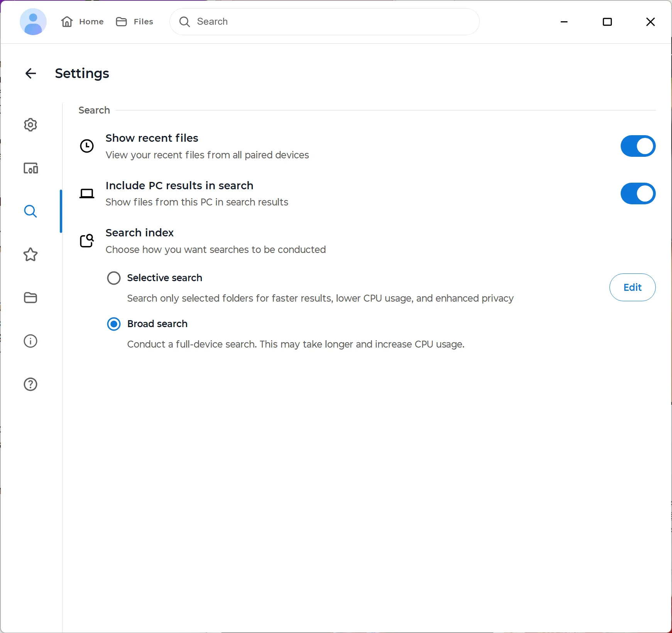This screenshot has width=672, height=633.
Task: Select the Selective search radio button
Action: [114, 278]
